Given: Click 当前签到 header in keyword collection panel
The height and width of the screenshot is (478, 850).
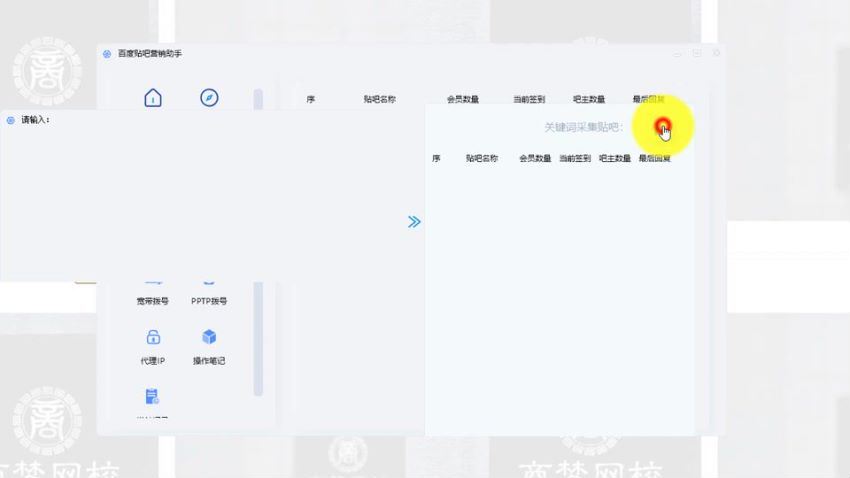Looking at the screenshot, I should click(575, 158).
